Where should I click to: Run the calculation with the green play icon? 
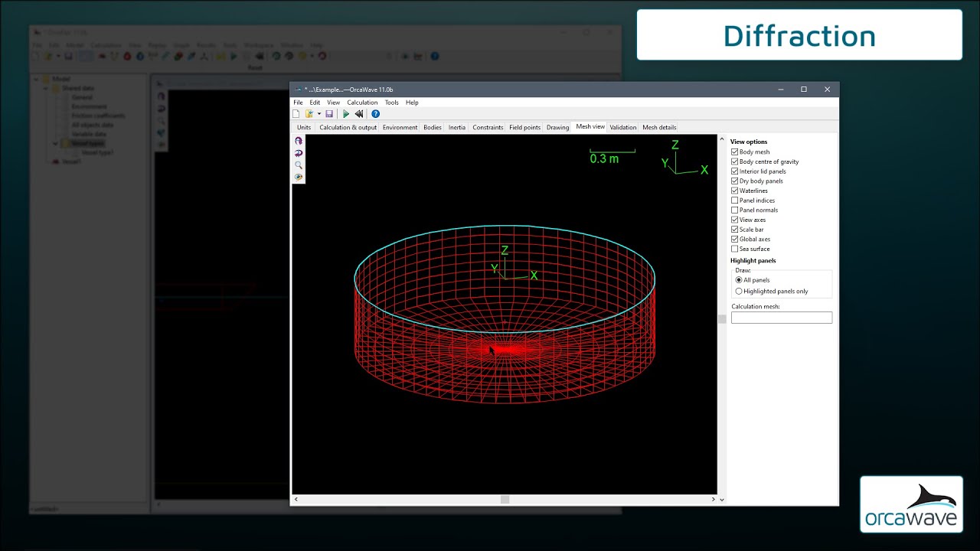(x=346, y=114)
